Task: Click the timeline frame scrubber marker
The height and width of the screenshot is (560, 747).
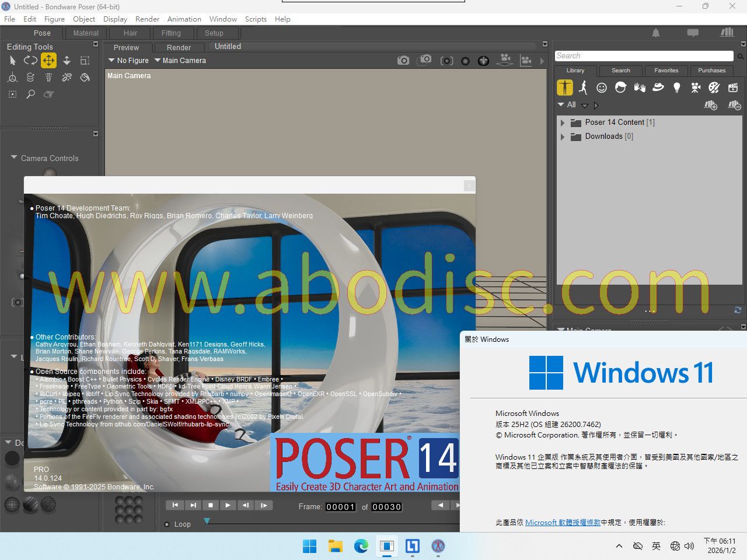Action: click(x=207, y=521)
